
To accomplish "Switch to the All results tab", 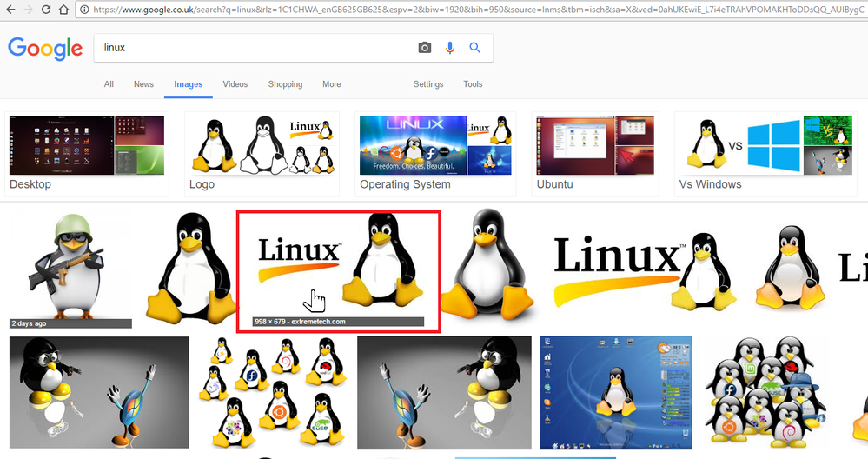I will [109, 84].
